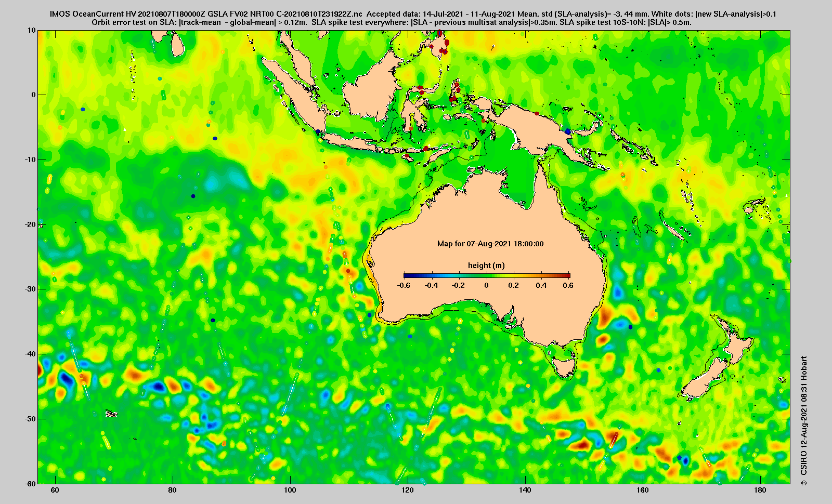
Task: Click the 'Orbit error test on SLA' line
Action: 392,22
